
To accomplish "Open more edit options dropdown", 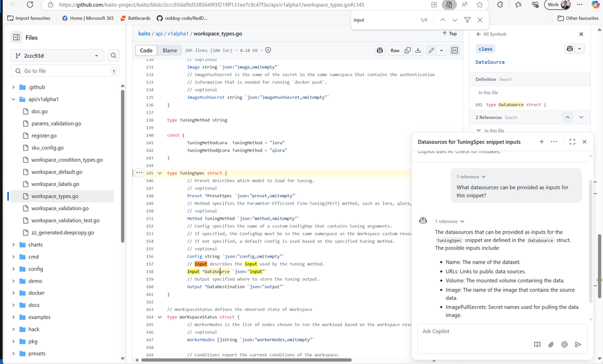I will click(x=442, y=50).
